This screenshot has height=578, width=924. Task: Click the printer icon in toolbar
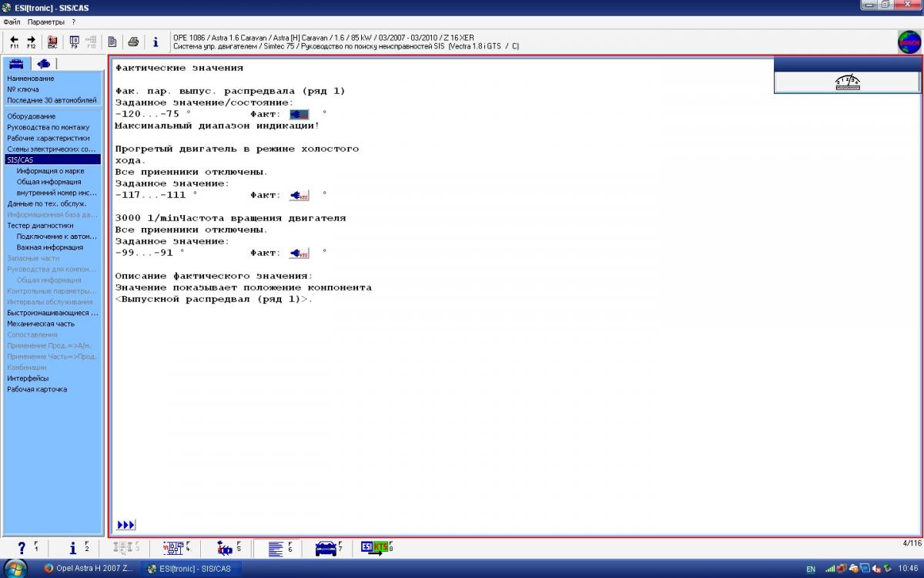coord(133,42)
